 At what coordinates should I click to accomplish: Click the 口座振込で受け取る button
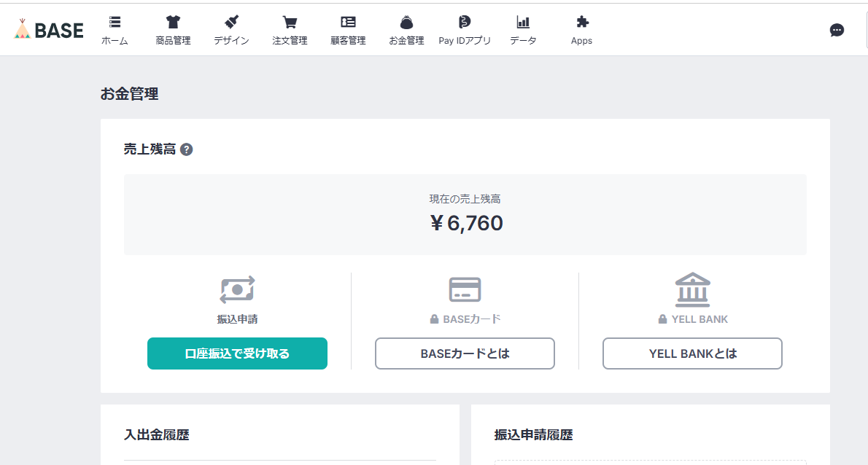pos(237,353)
